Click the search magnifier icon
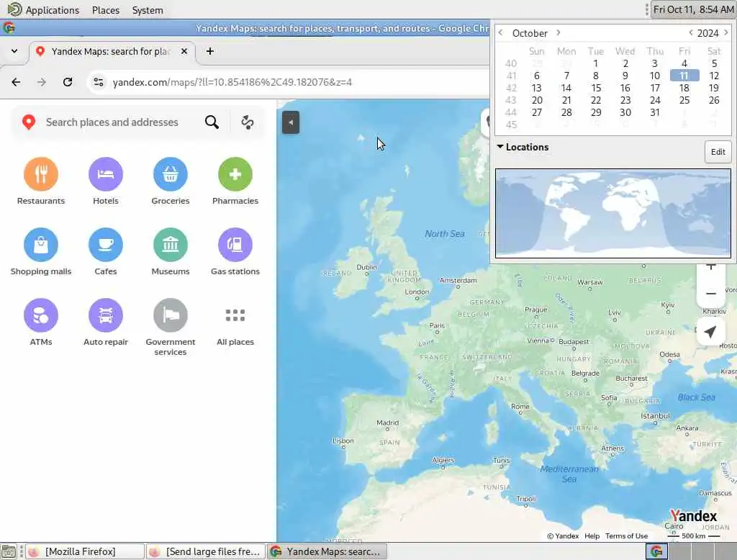This screenshot has width=737, height=560. coord(212,122)
